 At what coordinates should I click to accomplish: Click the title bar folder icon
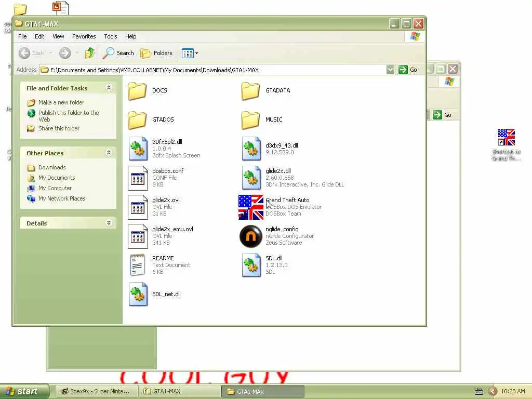pos(18,24)
